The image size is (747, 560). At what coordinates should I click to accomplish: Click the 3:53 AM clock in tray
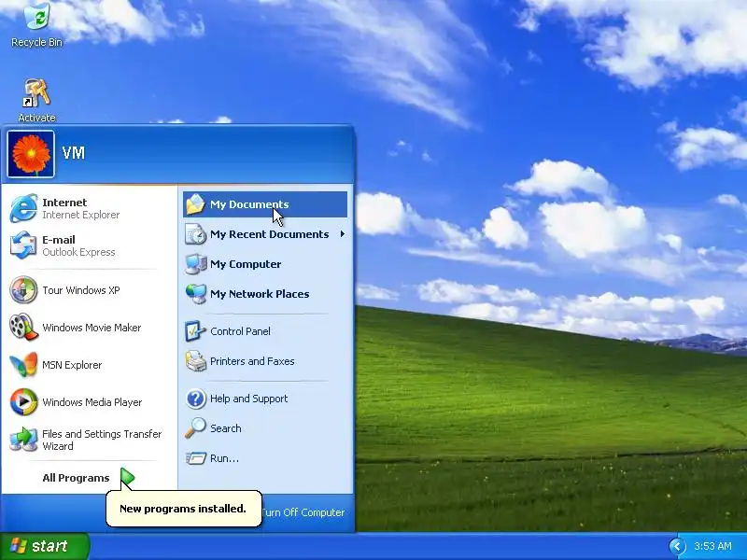coord(712,546)
